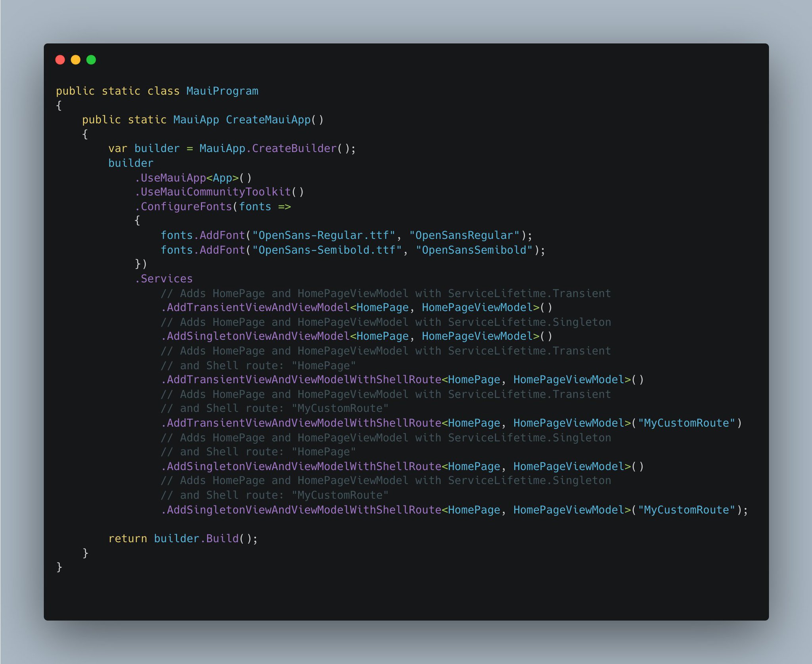
Task: Click the CreateBuilder method call
Action: pos(294,148)
